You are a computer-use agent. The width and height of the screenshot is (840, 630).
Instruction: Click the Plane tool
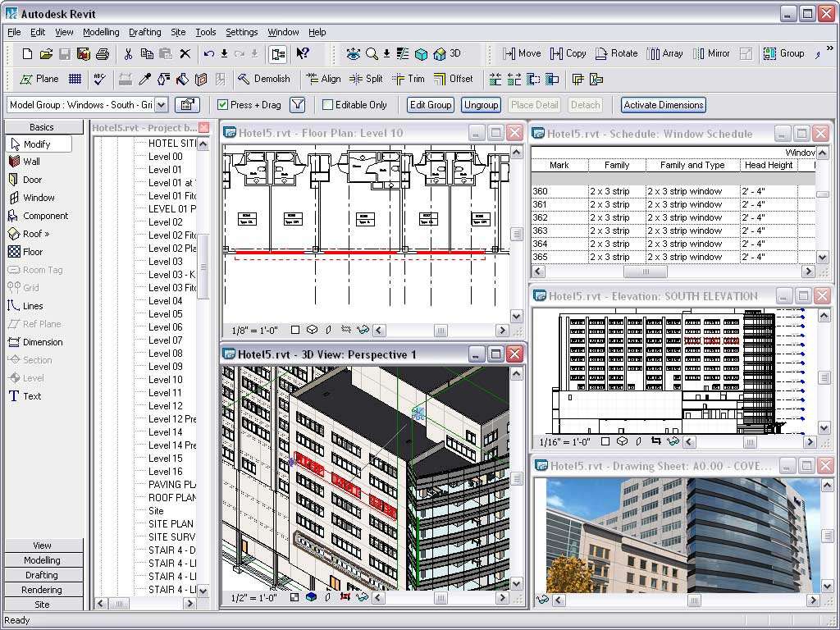click(39, 80)
